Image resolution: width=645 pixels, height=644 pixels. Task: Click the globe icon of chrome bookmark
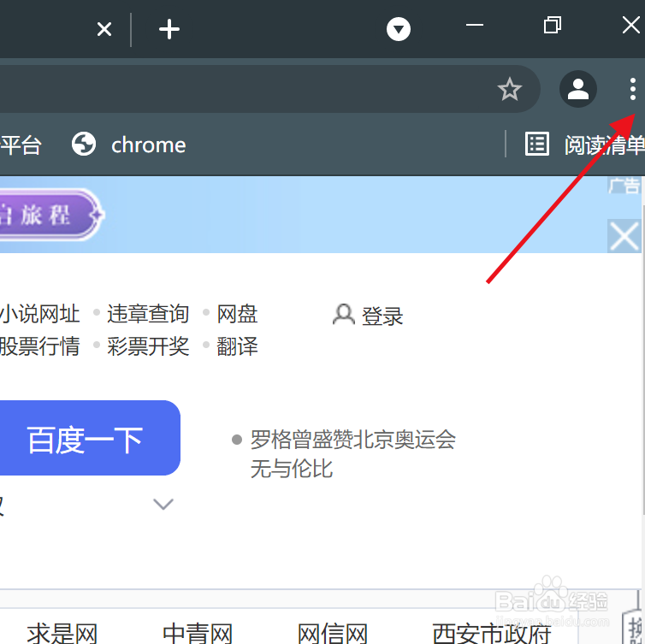point(84,144)
